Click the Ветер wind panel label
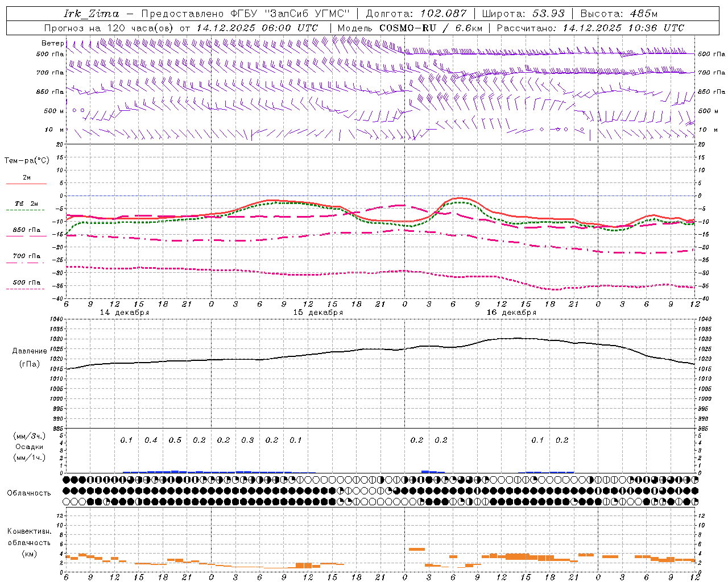Viewport: 728px width, 582px height. [x=52, y=43]
